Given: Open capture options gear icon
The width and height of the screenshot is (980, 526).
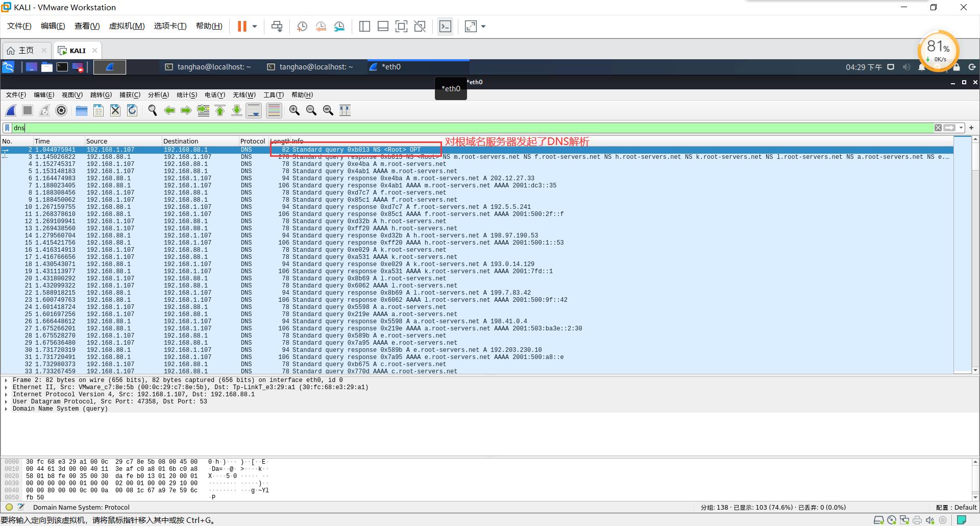Looking at the screenshot, I should coord(61,110).
